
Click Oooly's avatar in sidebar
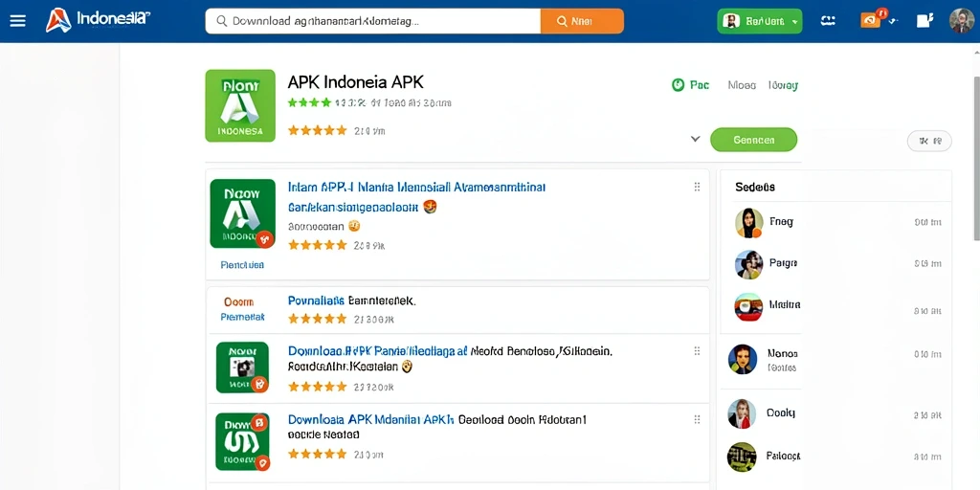pyautogui.click(x=743, y=413)
